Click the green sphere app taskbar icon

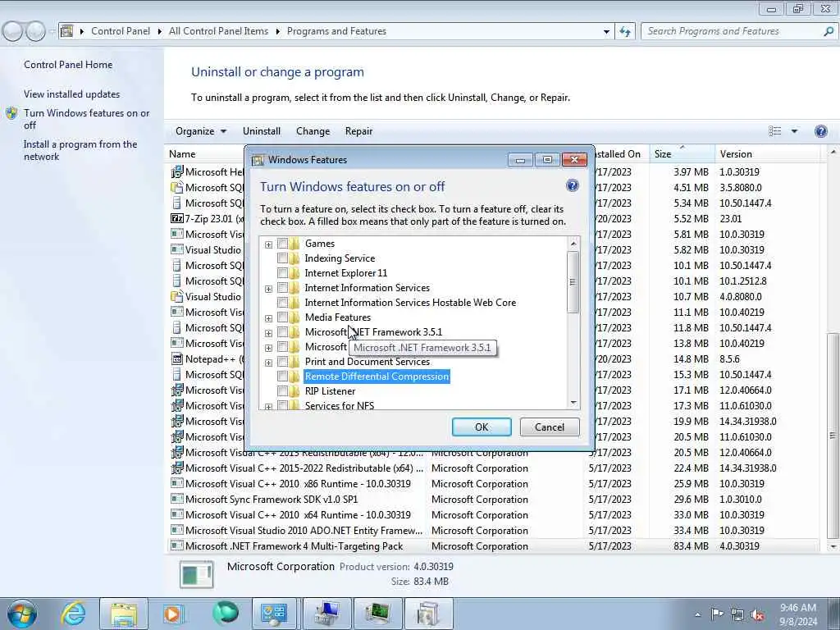[x=225, y=613]
